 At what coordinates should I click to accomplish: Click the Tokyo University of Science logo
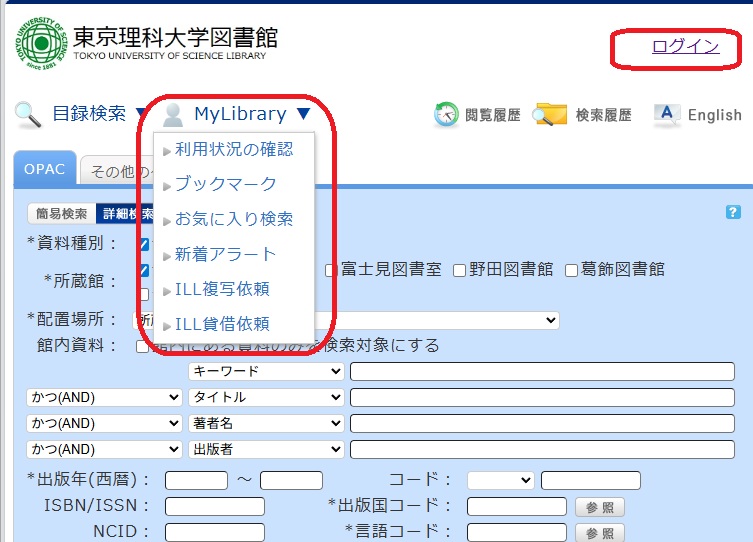[40, 42]
